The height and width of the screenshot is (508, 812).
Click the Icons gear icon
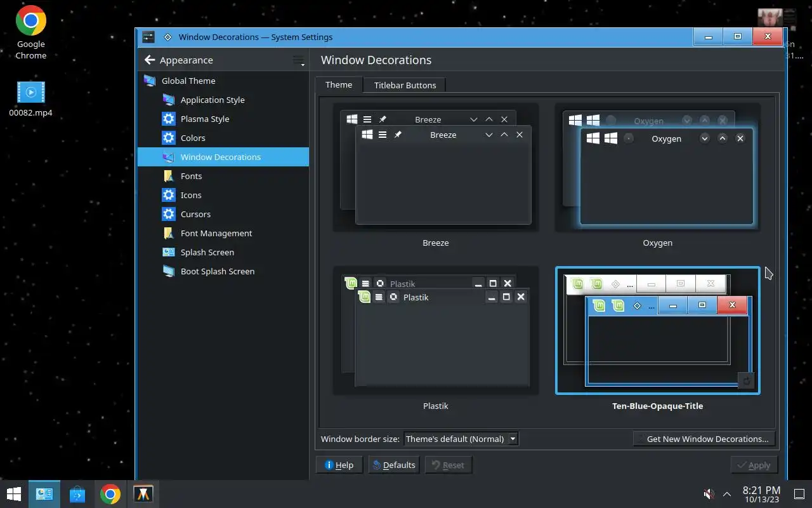click(x=168, y=195)
